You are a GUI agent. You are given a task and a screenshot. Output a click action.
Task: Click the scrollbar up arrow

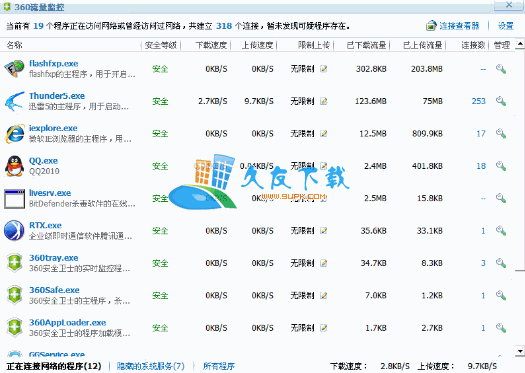(520, 44)
